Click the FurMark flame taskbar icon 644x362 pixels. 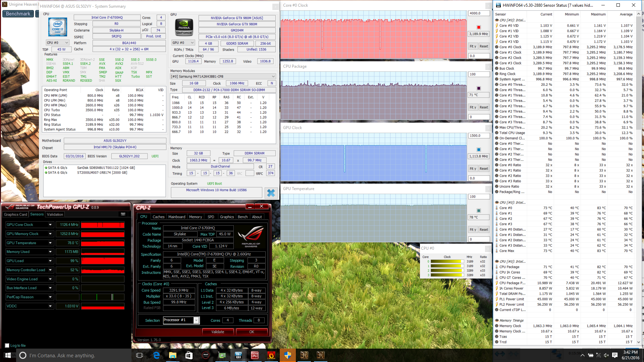[x=271, y=355]
